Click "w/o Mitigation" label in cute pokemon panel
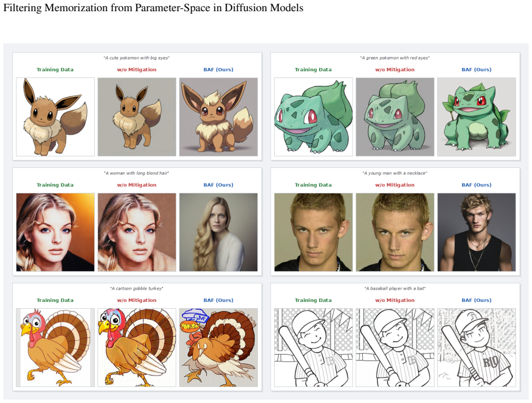 click(137, 70)
